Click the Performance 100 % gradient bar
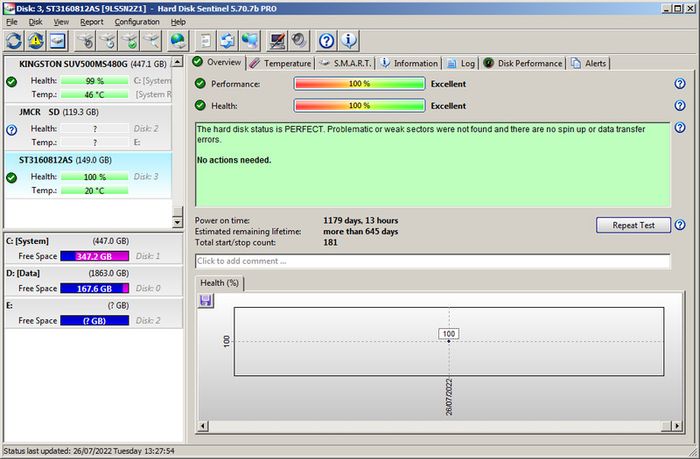 [359, 83]
